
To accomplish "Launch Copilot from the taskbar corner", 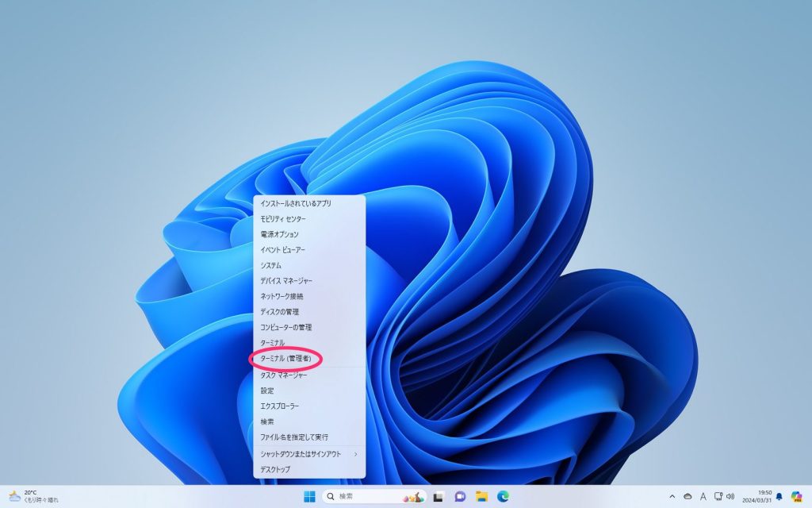I will point(796,497).
